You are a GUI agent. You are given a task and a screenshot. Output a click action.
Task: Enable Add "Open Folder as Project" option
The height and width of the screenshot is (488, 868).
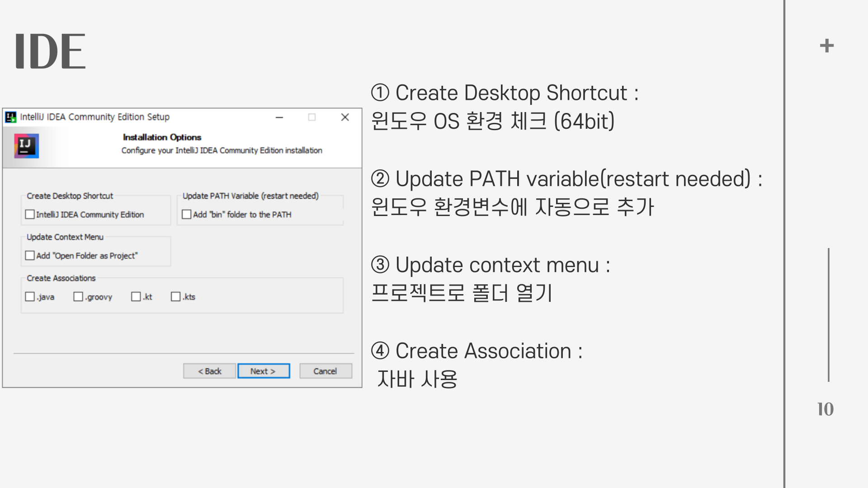coord(30,255)
